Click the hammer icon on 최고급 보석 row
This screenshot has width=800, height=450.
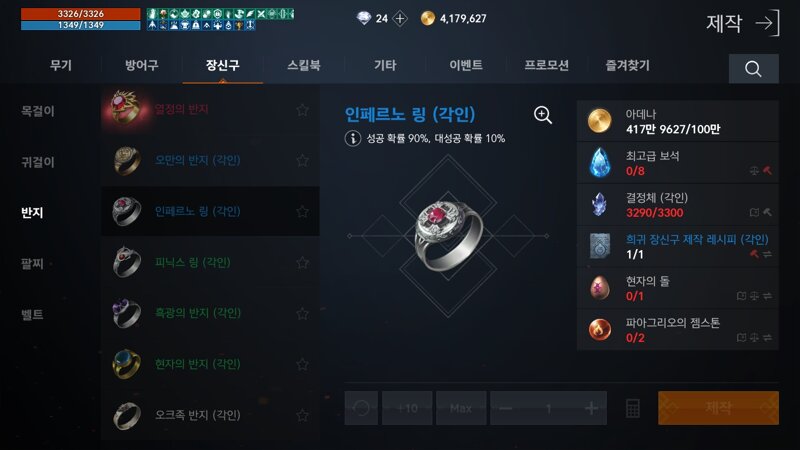pyautogui.click(x=767, y=170)
